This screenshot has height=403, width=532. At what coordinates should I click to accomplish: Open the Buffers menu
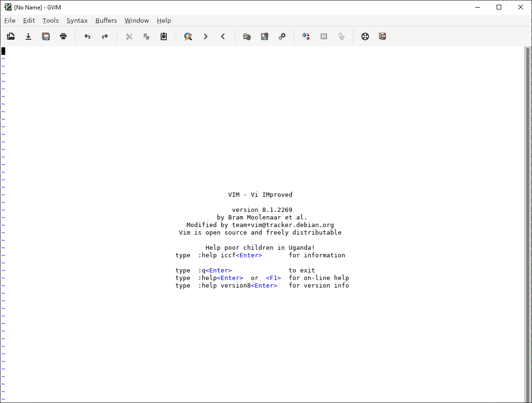click(106, 20)
